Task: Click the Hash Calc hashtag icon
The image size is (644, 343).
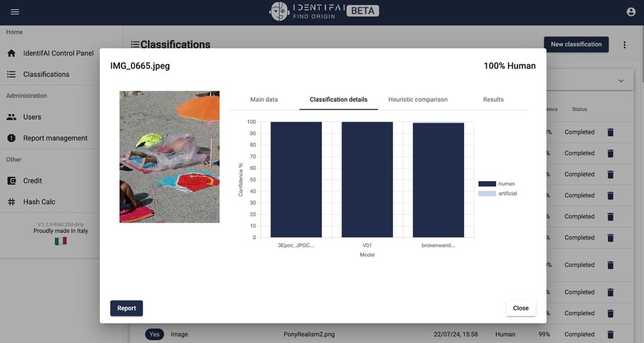Action: [x=11, y=202]
